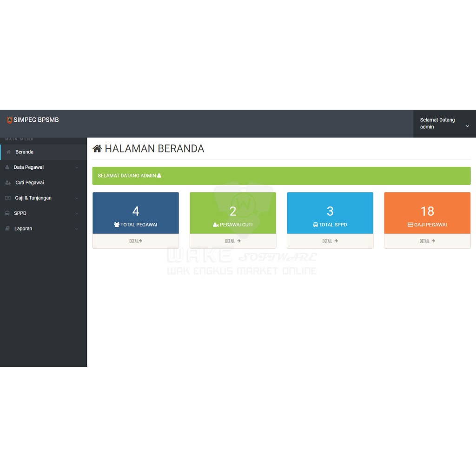Click the bus icon beside SPPD
Screen dimensions: 476x476
coord(7,213)
